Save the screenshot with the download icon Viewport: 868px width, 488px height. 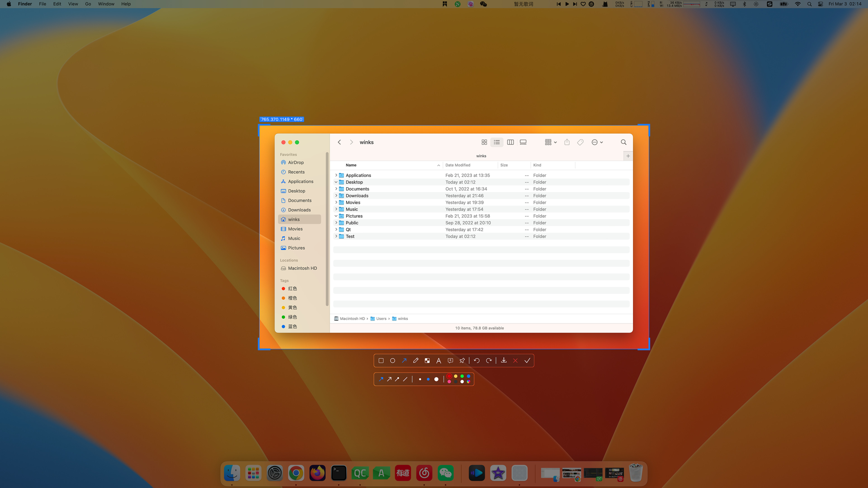click(x=504, y=360)
